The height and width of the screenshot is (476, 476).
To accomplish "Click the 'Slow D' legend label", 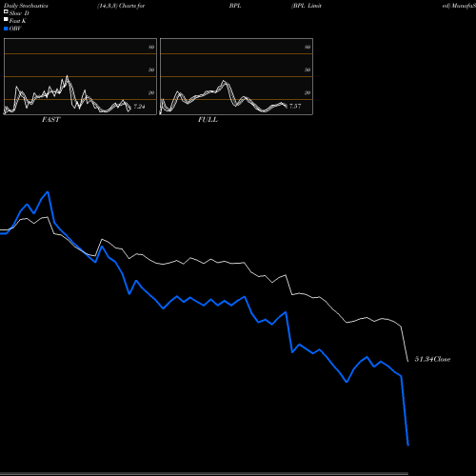I will (x=19, y=13).
